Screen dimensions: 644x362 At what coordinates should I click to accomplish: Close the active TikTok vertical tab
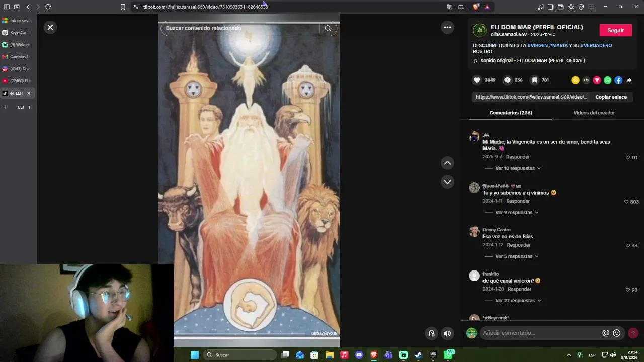[29, 93]
